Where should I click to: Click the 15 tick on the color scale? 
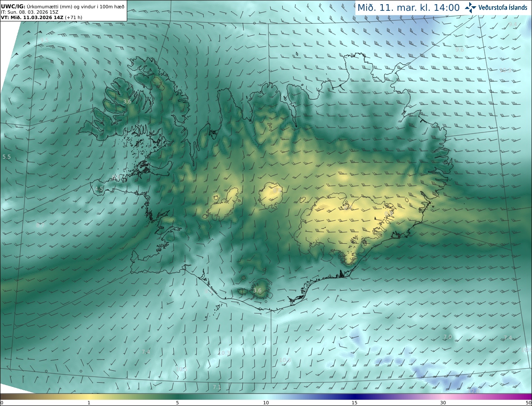(x=355, y=403)
